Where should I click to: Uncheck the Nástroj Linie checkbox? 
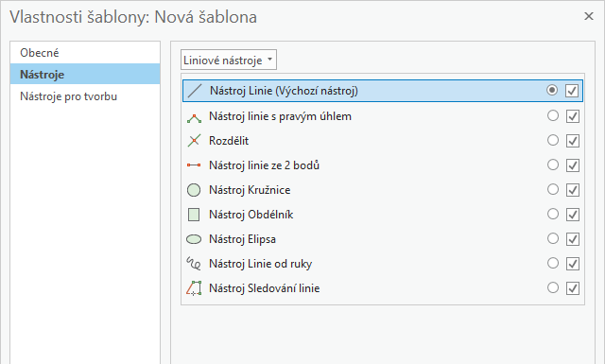point(572,91)
